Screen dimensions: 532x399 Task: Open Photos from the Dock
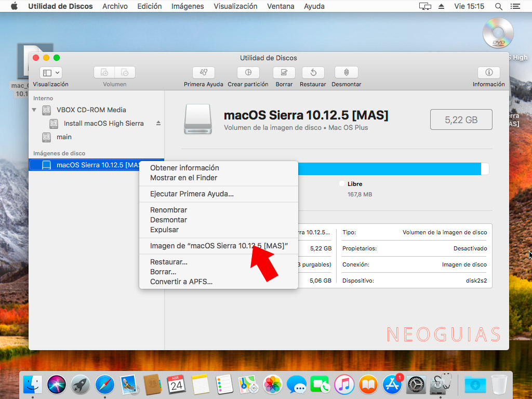272,385
